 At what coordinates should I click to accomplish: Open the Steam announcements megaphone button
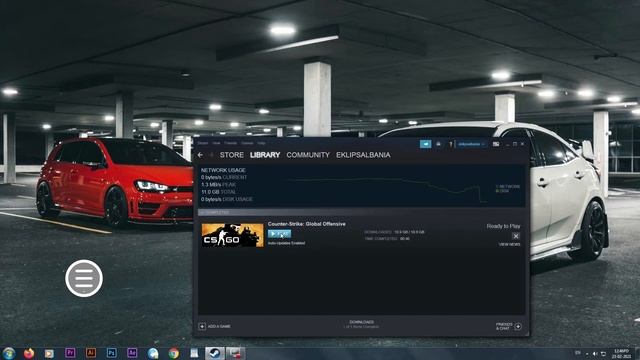pyautogui.click(x=425, y=144)
